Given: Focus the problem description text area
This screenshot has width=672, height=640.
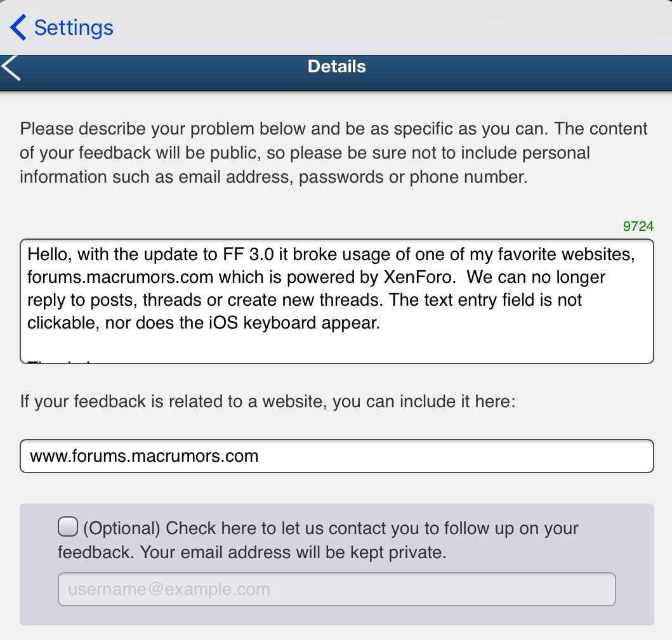Looking at the screenshot, I should click(x=336, y=301).
